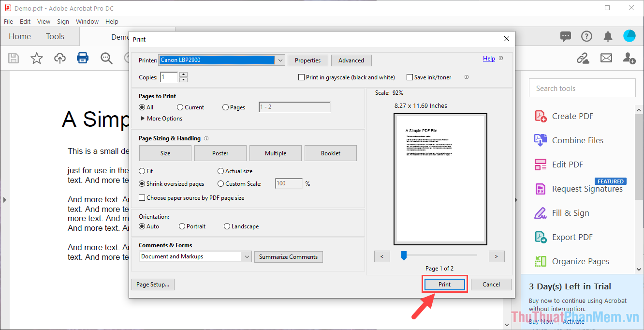644x330 pixels.
Task: Click the Page Setup button
Action: (153, 285)
